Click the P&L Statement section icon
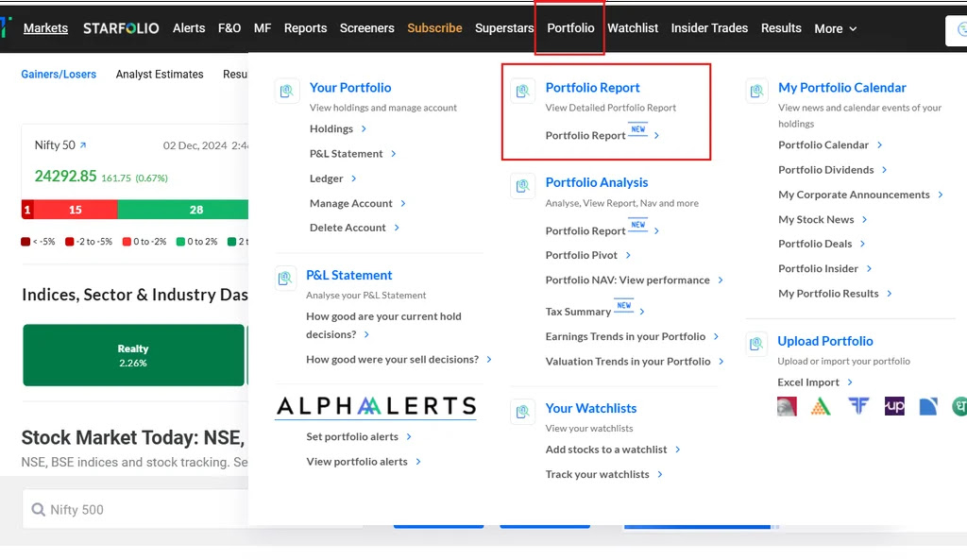 coord(285,279)
